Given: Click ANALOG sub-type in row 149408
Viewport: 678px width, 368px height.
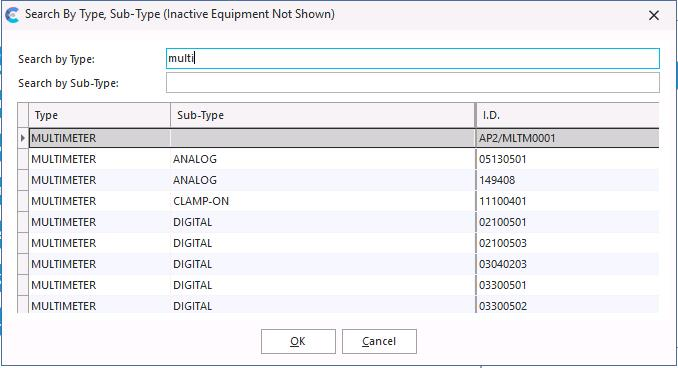Looking at the screenshot, I should coord(323,180).
